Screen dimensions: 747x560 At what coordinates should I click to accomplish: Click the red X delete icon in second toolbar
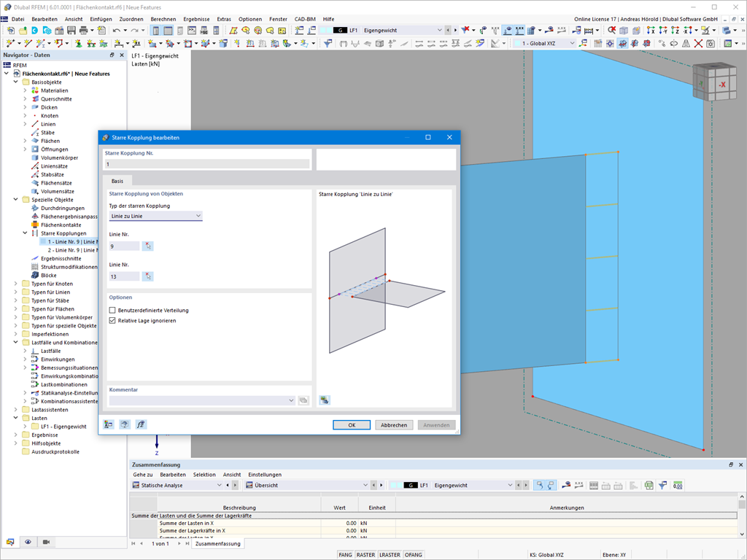pos(698,43)
